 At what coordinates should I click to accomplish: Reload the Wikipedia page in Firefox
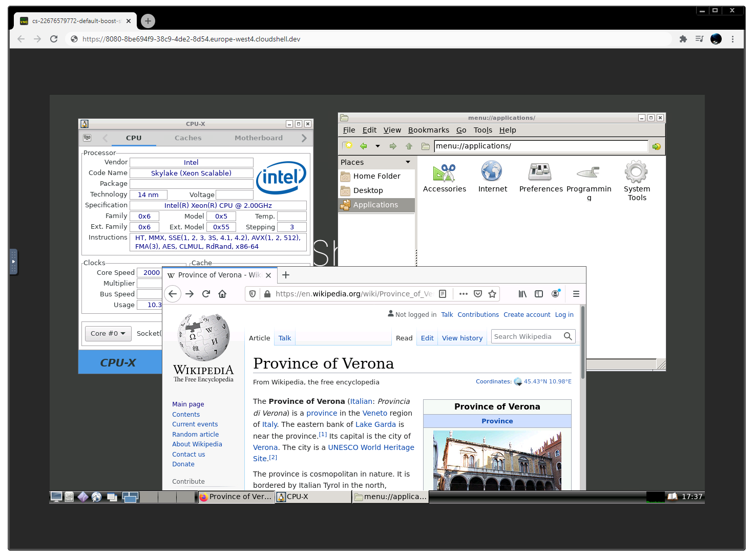click(206, 294)
